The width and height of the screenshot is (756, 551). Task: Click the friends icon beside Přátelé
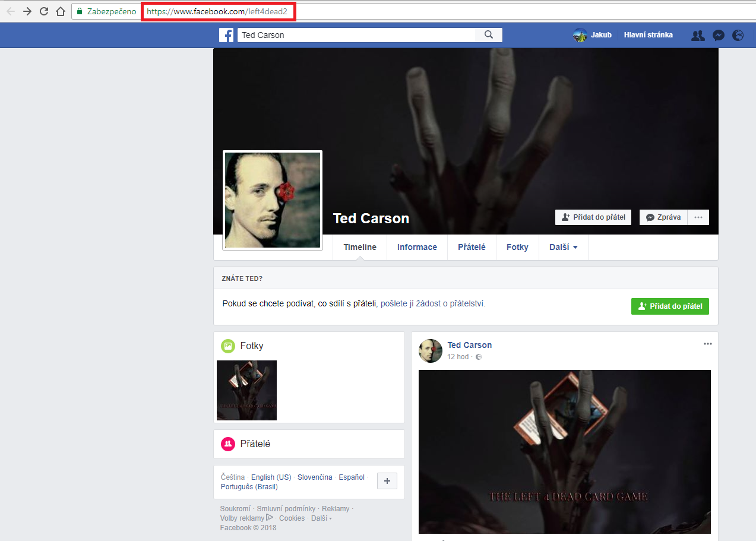point(227,444)
